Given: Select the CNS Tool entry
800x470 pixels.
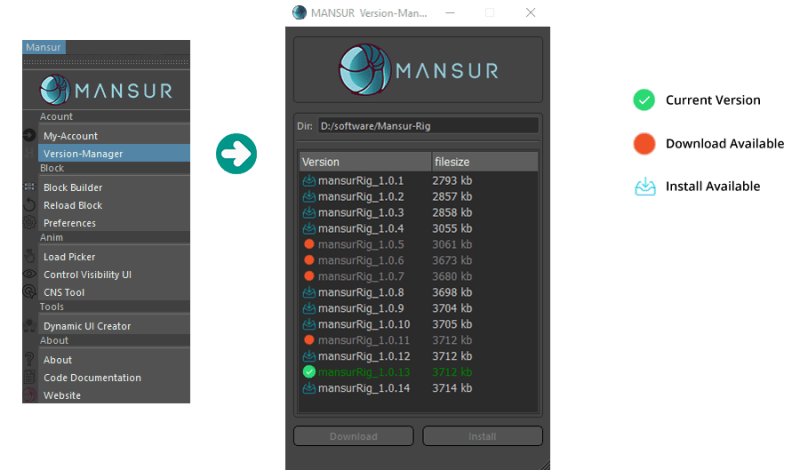Looking at the screenshot, I should coord(113,292).
